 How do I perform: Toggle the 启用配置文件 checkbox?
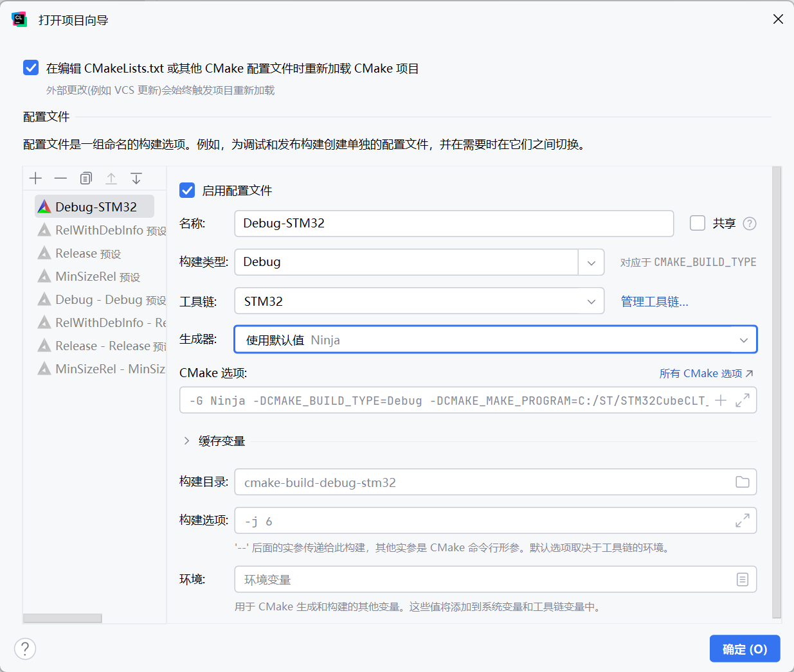pos(187,190)
